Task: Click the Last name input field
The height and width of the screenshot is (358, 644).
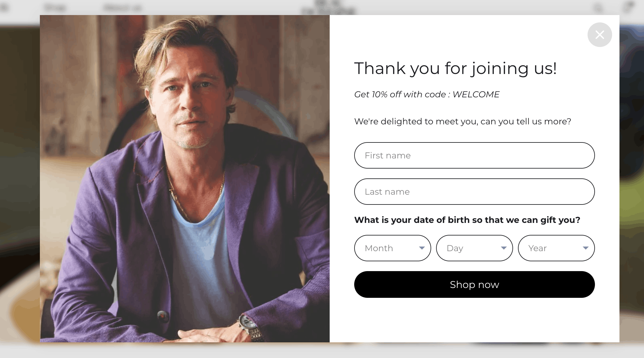Action: click(474, 192)
